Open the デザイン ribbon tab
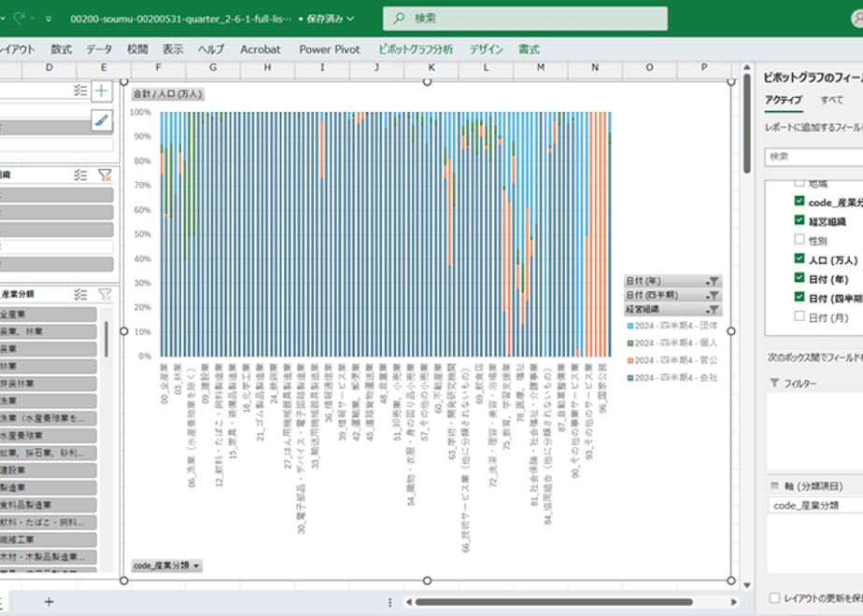This screenshot has height=616, width=863. point(486,49)
